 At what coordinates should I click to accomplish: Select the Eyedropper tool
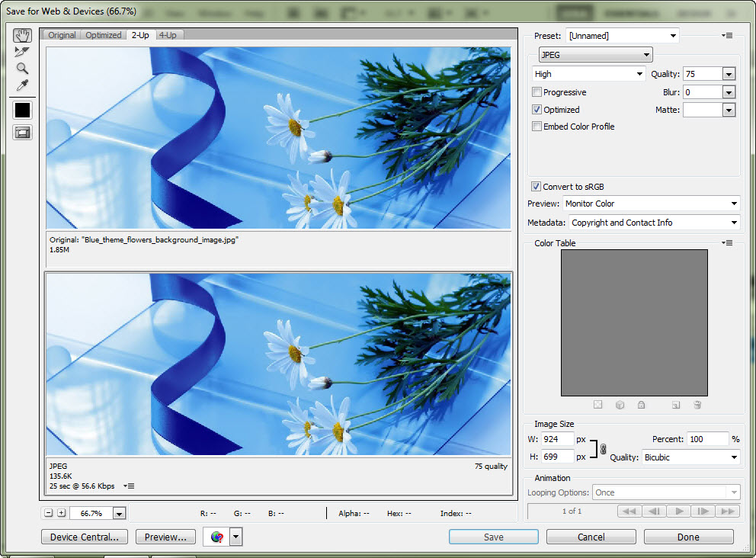point(22,85)
